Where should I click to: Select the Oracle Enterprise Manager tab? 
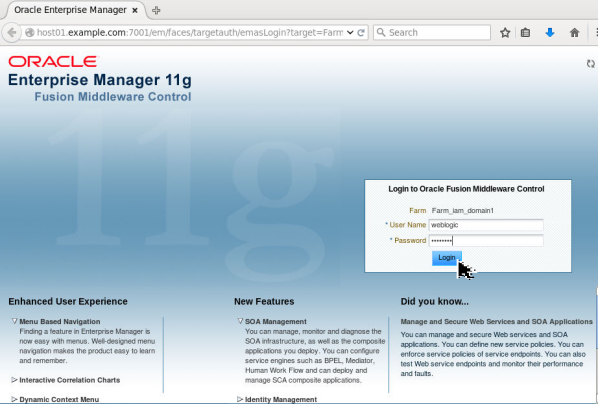pos(76,10)
